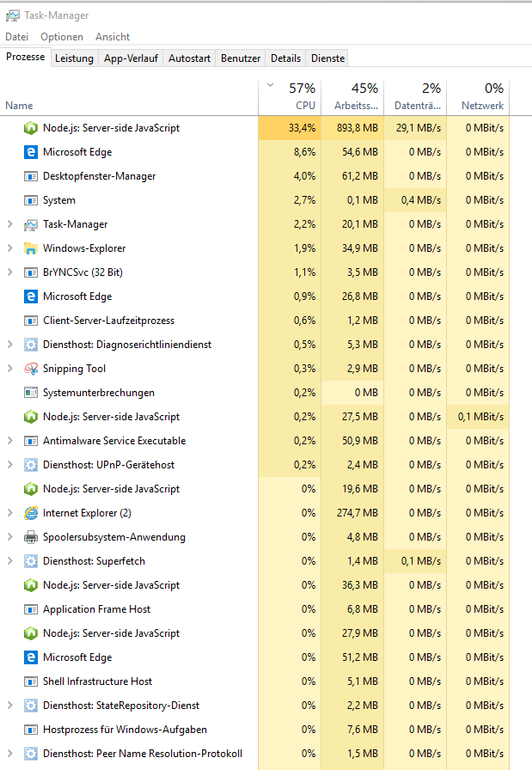
Task: Sort by Netzwerk column header
Action: [x=478, y=98]
